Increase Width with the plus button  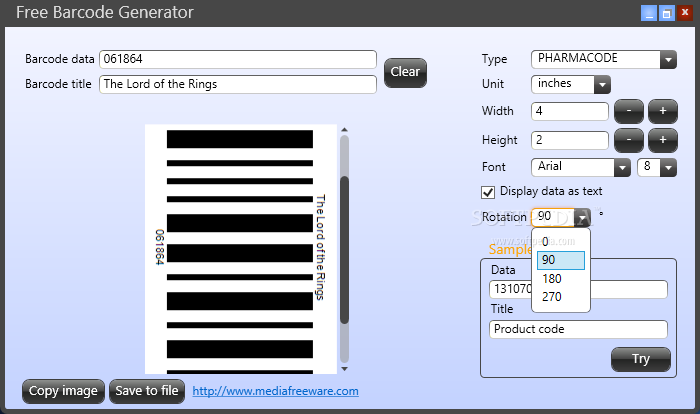[x=662, y=111]
